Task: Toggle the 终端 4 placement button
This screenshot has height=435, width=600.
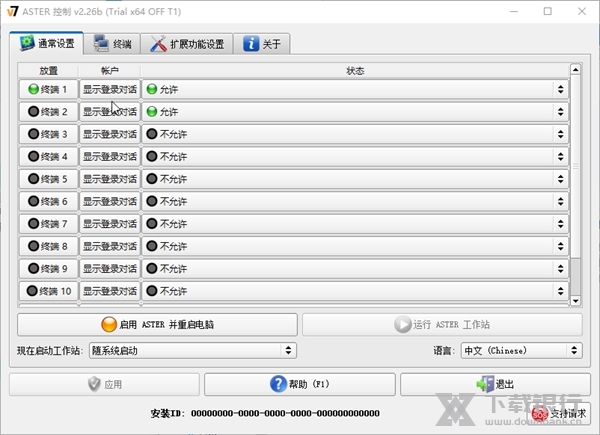Action: pyautogui.click(x=48, y=156)
